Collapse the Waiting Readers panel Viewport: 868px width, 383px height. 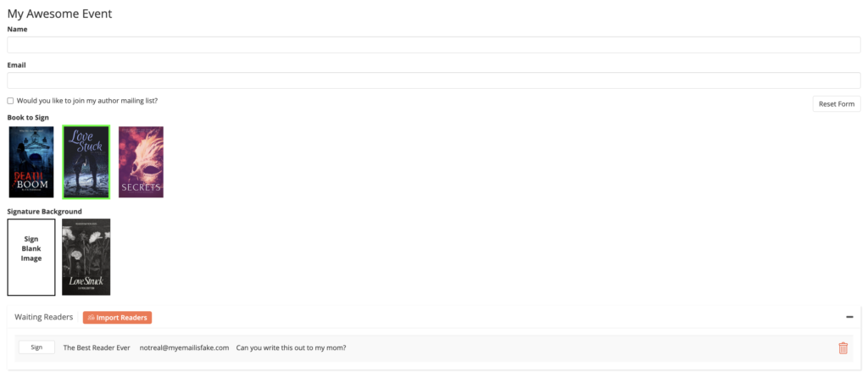[849, 317]
